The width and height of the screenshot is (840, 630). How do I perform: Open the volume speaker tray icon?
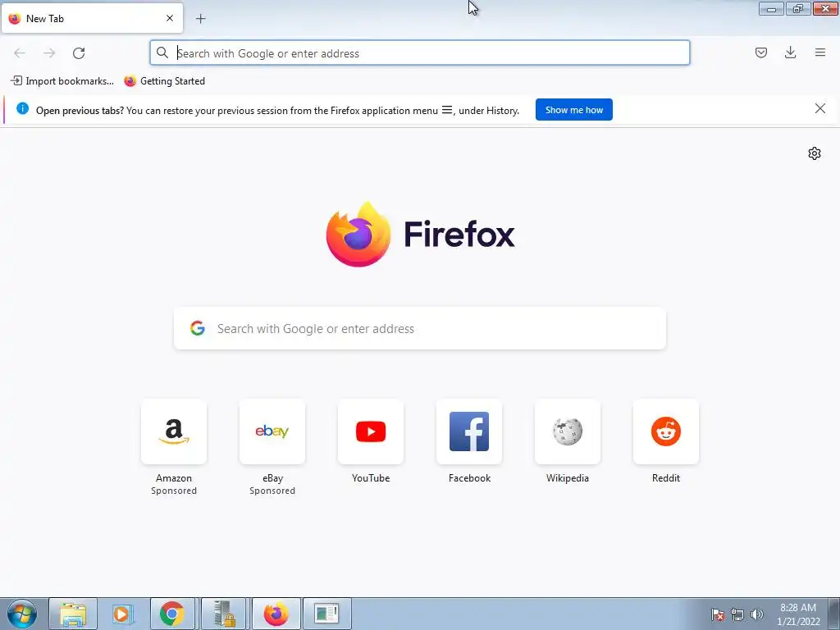(x=756, y=614)
